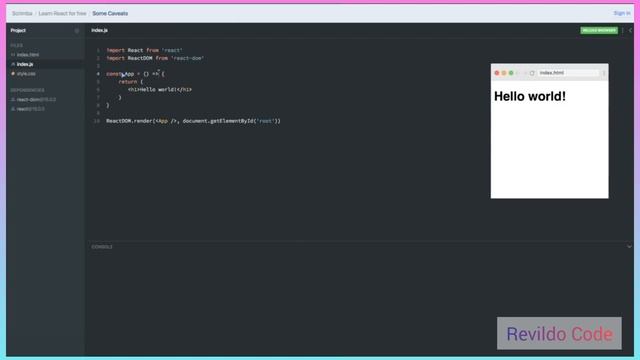Click the 'import ReactDOM' code line
Image resolution: width=640 pixels, height=360 pixels.
click(x=155, y=58)
